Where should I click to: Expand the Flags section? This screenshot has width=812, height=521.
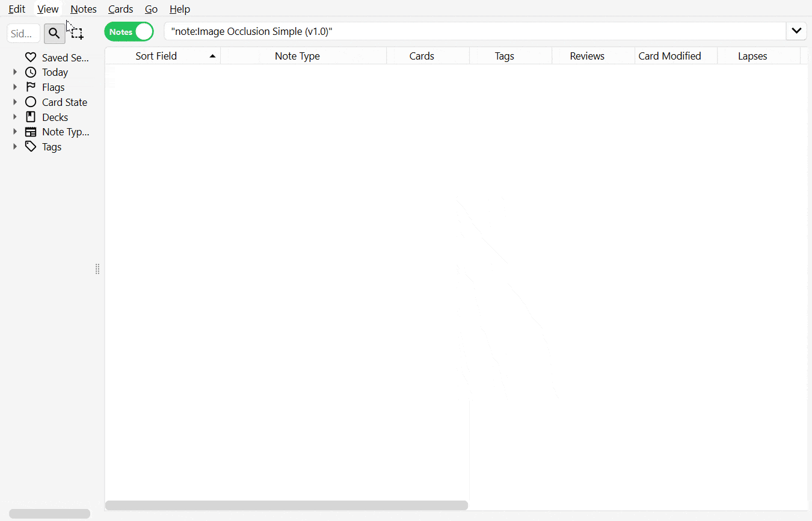pos(14,87)
